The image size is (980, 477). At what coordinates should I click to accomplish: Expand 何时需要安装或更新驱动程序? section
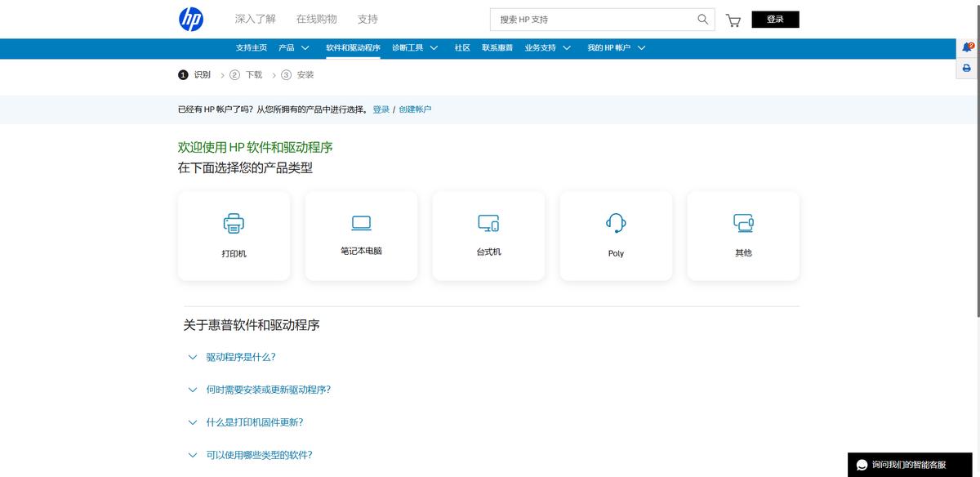[268, 390]
